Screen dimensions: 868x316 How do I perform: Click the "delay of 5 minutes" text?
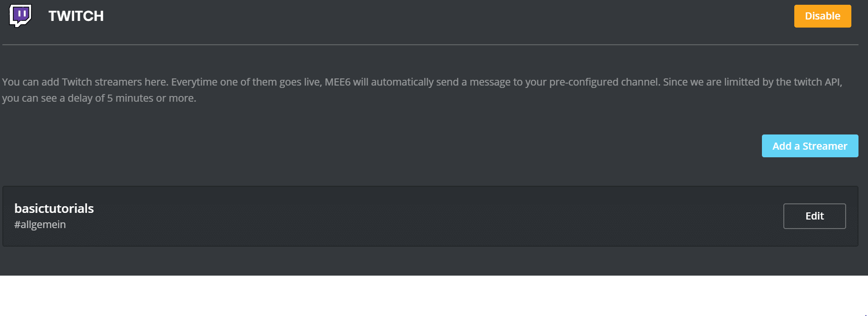(x=110, y=98)
